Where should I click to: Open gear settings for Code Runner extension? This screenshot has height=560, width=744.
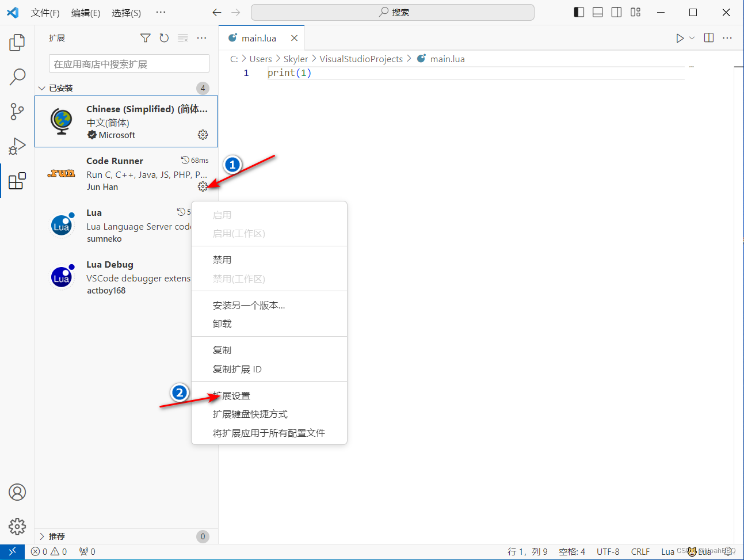click(x=203, y=186)
